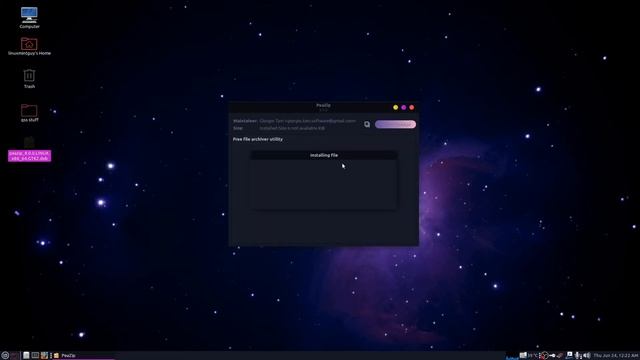Click the red circular tray icon

coord(544,356)
